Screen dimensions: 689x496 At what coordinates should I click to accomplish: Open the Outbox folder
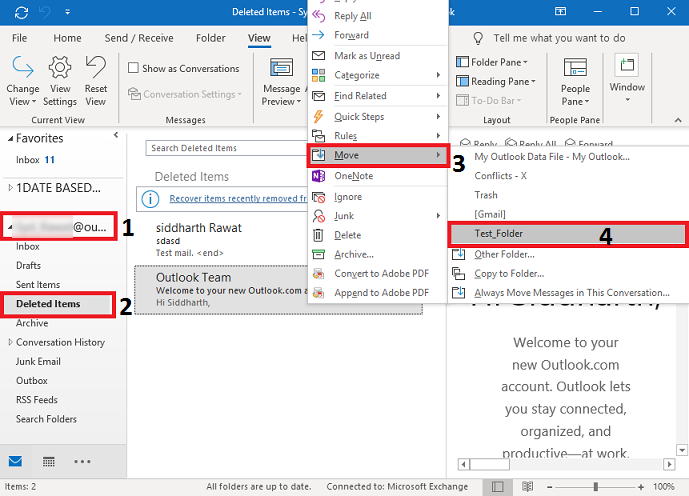tap(32, 380)
